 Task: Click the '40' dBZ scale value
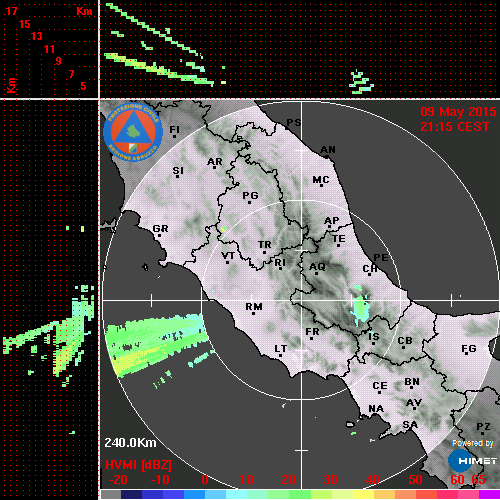tap(372, 480)
